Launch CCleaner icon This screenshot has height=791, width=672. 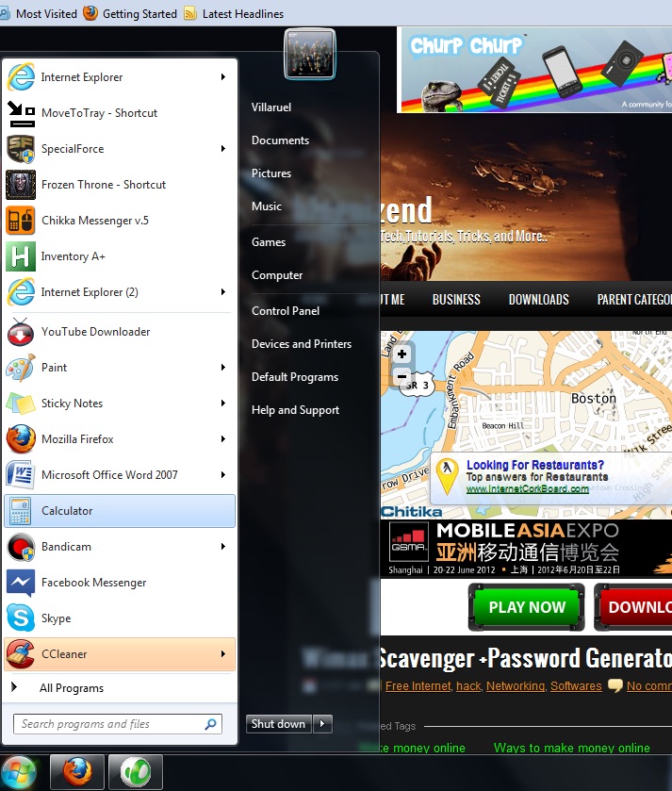21,654
